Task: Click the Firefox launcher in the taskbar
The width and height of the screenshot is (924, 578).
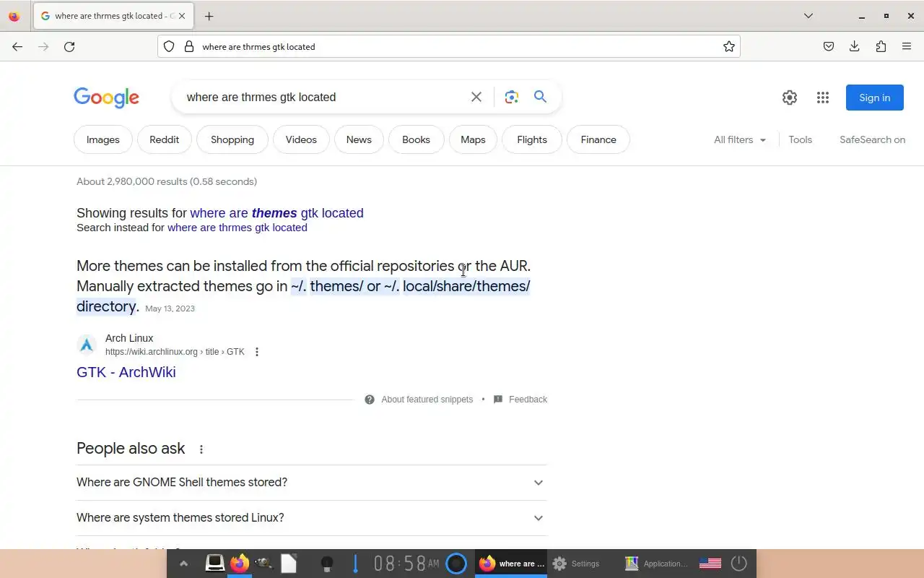Action: click(x=239, y=563)
